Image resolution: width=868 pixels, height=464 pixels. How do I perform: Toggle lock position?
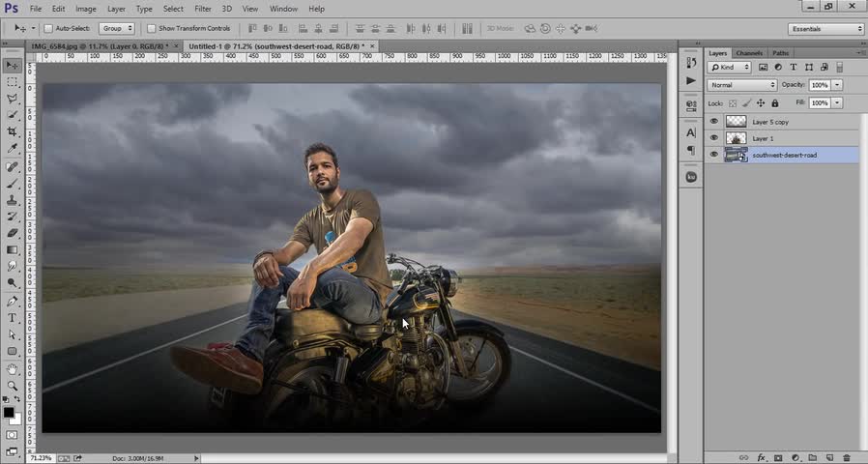tap(761, 103)
